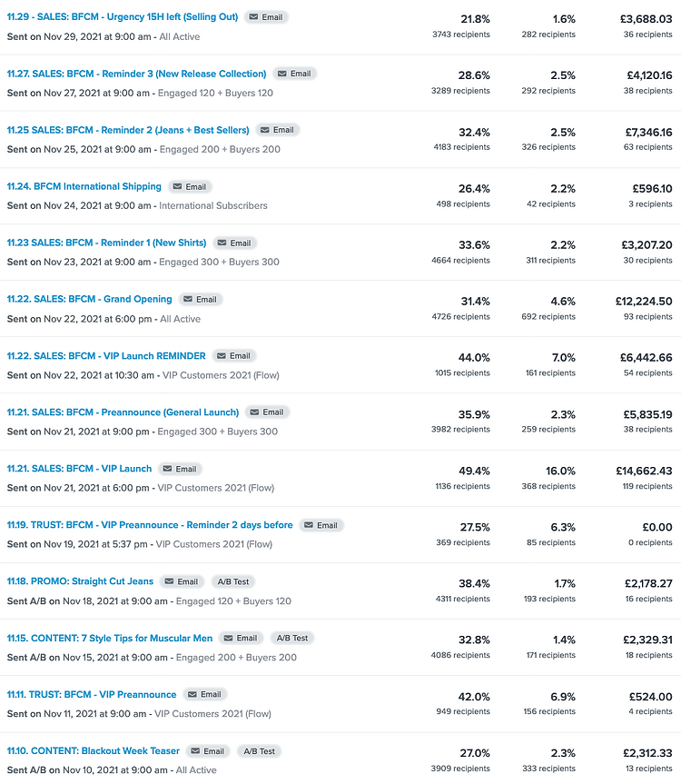Open the 11.21 BFCM VIP Launch campaign
This screenshot has height=784, width=681.
point(79,469)
